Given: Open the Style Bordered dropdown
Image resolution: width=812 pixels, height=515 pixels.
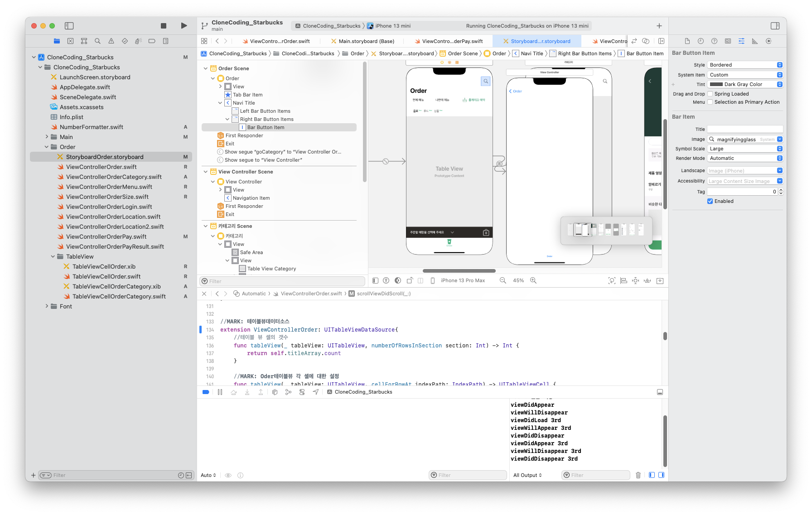Looking at the screenshot, I should coord(745,65).
